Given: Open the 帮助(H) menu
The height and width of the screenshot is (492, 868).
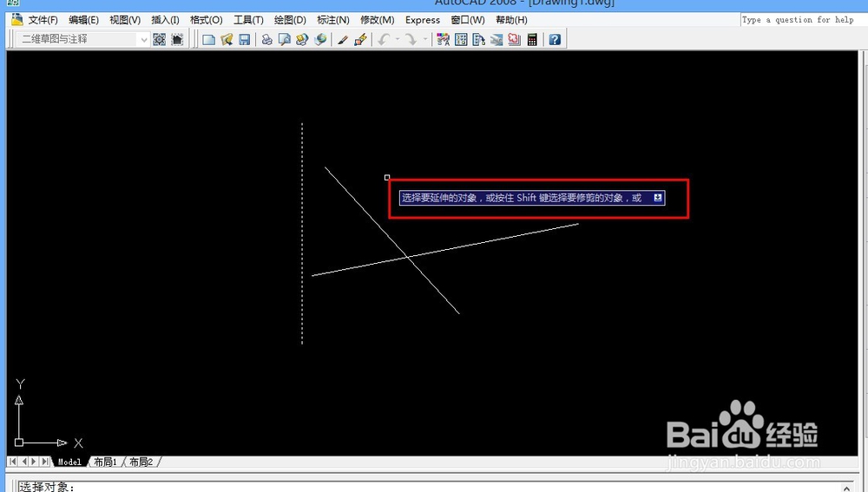Looking at the screenshot, I should click(x=511, y=20).
